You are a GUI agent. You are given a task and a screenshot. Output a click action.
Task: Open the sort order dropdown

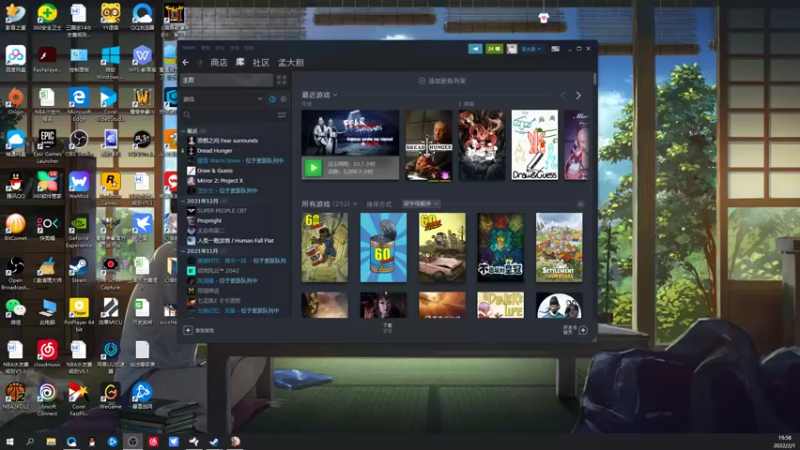(x=421, y=204)
